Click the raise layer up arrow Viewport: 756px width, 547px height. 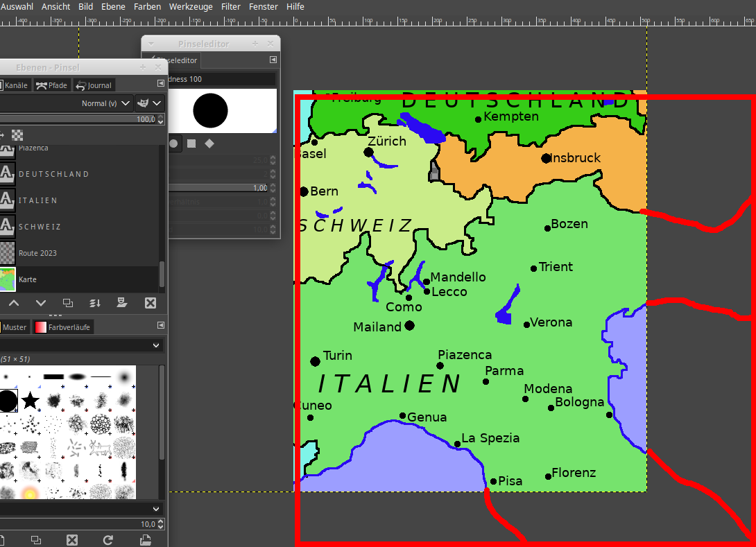tap(14, 303)
